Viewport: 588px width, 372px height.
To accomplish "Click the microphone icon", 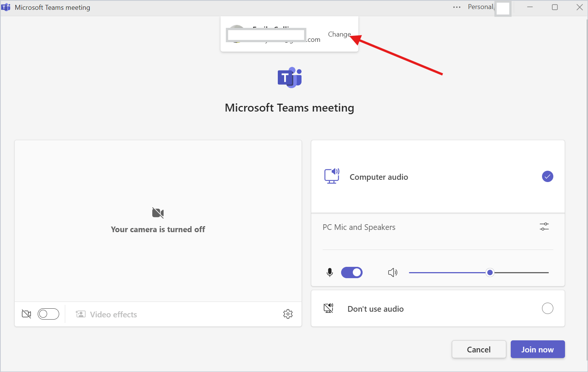I will pyautogui.click(x=330, y=272).
